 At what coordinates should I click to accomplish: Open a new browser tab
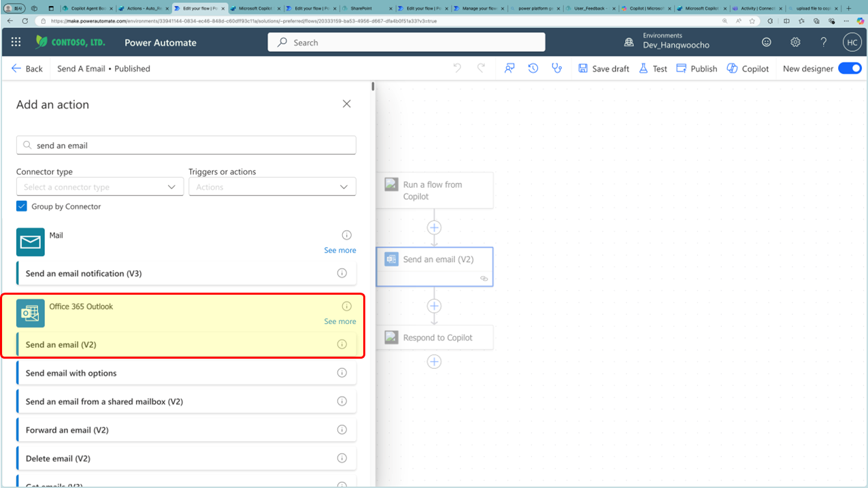point(848,8)
